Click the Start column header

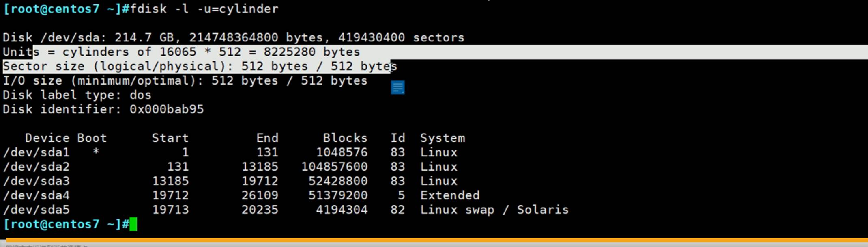[x=170, y=138]
